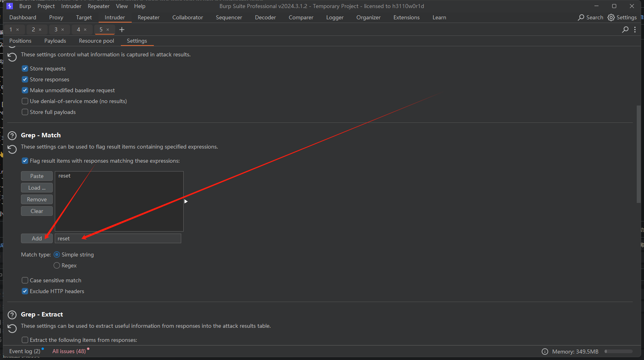Switch to the Sequencer tab
Viewport: 644px width, 360px height.
tap(229, 17)
